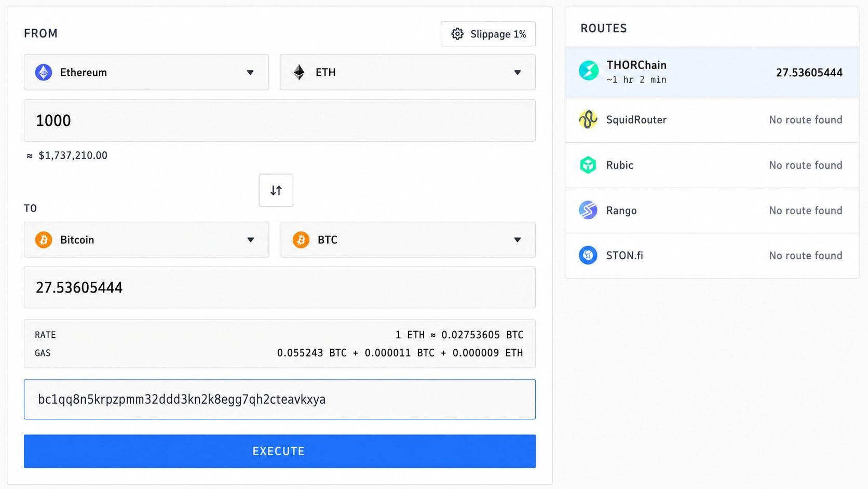Select the SquidRouter route row
Image resolution: width=868 pixels, height=489 pixels.
pos(712,120)
